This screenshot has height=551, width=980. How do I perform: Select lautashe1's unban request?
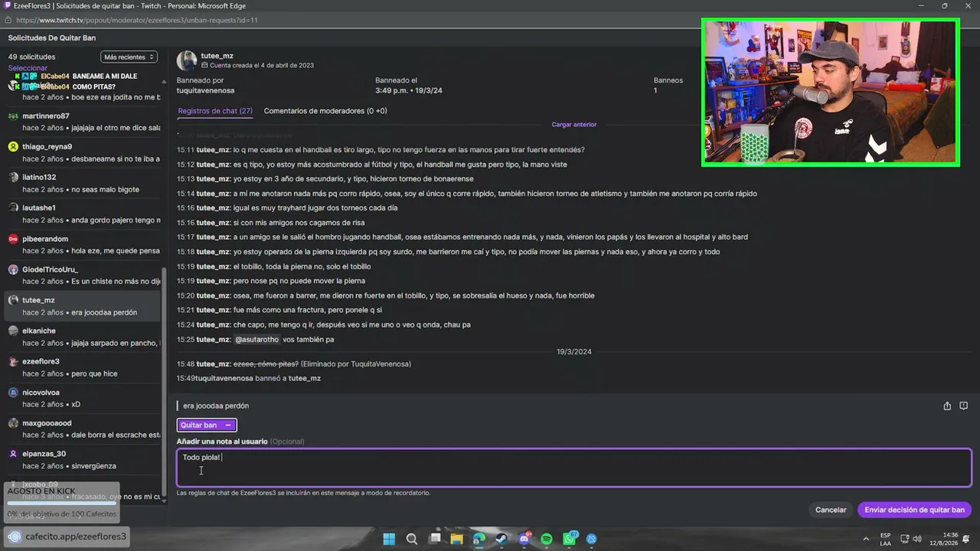pos(83,214)
